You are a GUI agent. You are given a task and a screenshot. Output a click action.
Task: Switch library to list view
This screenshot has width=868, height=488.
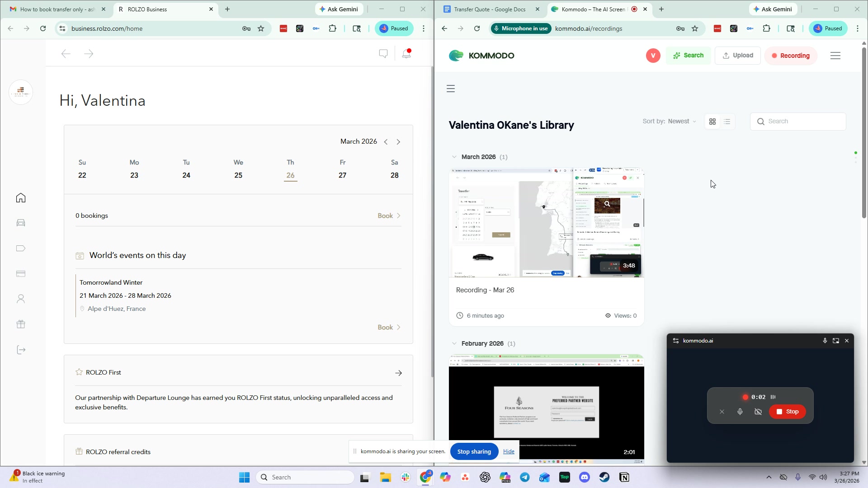pos(727,122)
